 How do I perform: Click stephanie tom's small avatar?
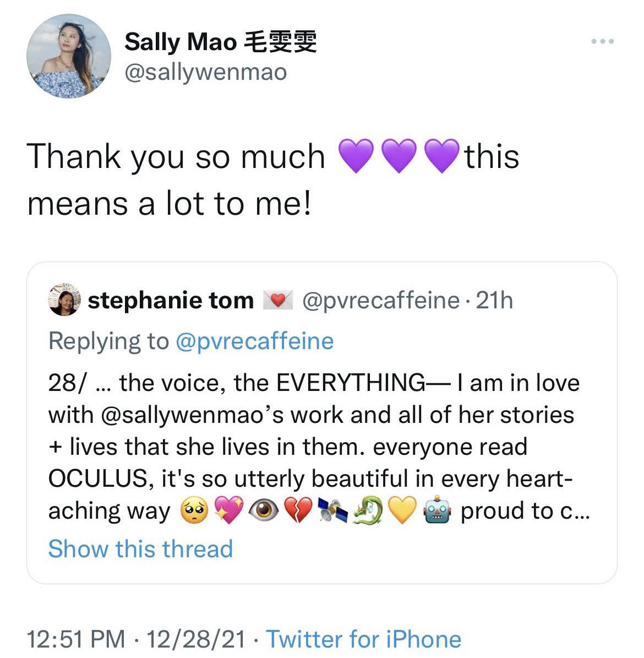click(x=64, y=301)
